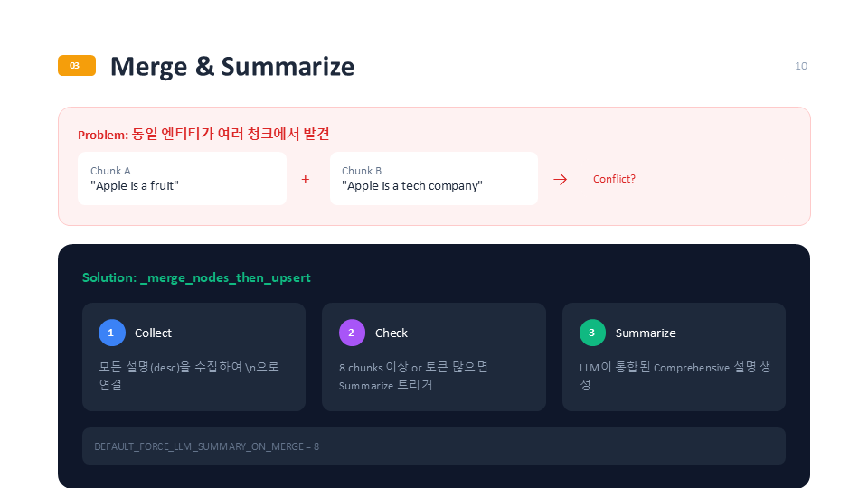Select the Chunk B card
The width and height of the screenshot is (868, 488).
click(433, 179)
